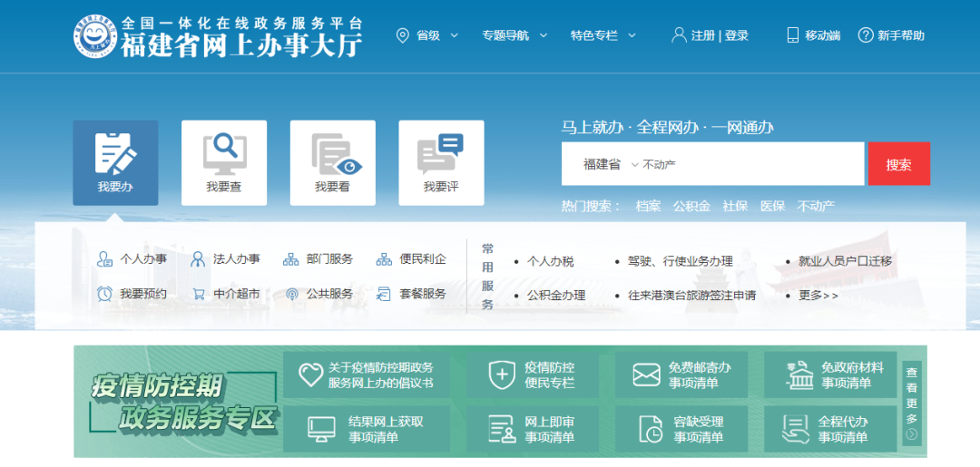Viewport: 980px width, 467px height.
Task: Select the 我要看 eye tile
Action: 332,163
